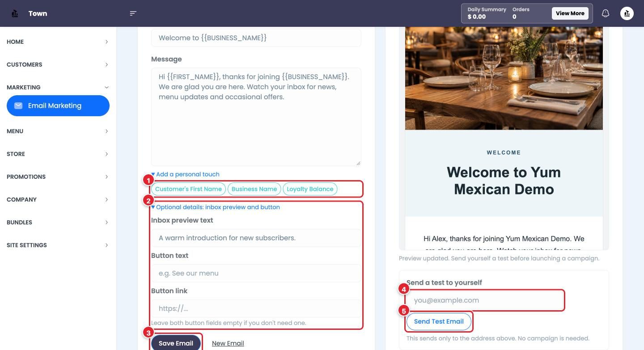Image resolution: width=644 pixels, height=350 pixels.
Task: Click the Save Email button
Action: click(x=176, y=343)
